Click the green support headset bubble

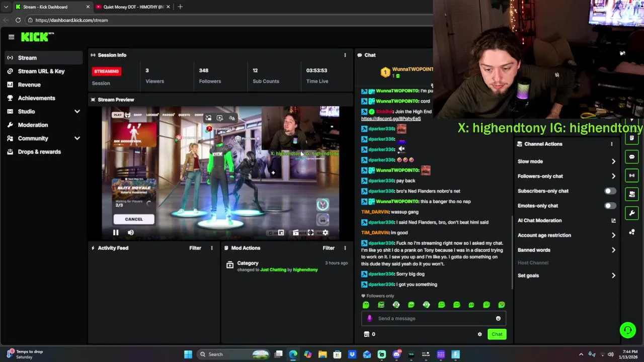628,330
